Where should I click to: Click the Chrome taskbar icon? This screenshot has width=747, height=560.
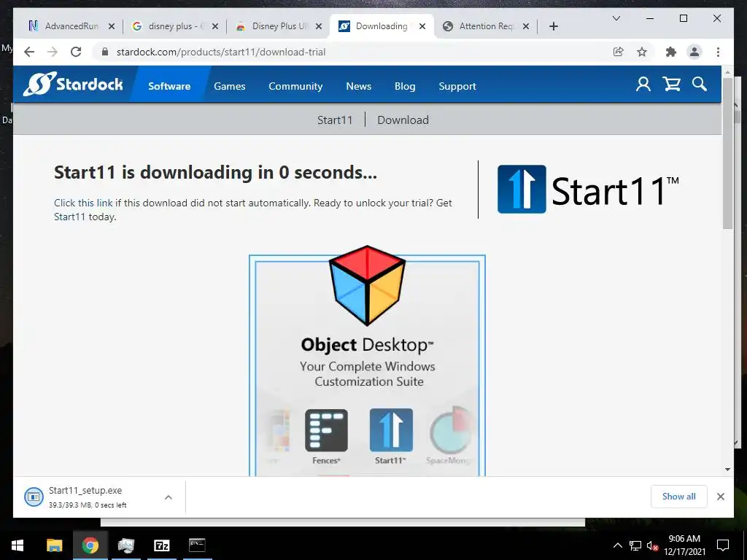(x=90, y=545)
